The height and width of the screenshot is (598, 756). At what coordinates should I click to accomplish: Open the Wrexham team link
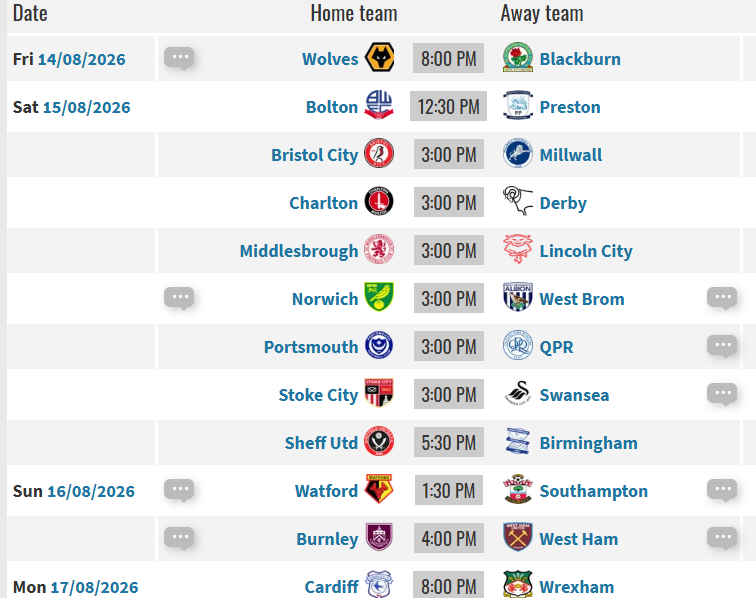pyautogui.click(x=577, y=587)
